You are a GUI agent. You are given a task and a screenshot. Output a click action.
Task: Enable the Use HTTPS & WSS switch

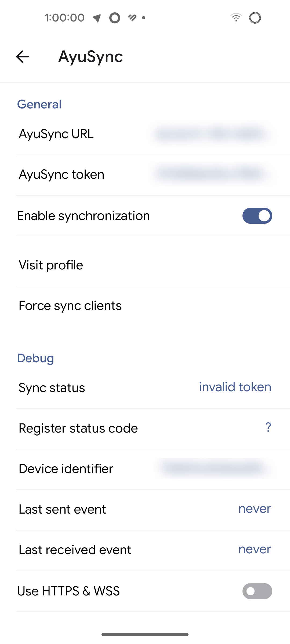[x=257, y=591]
